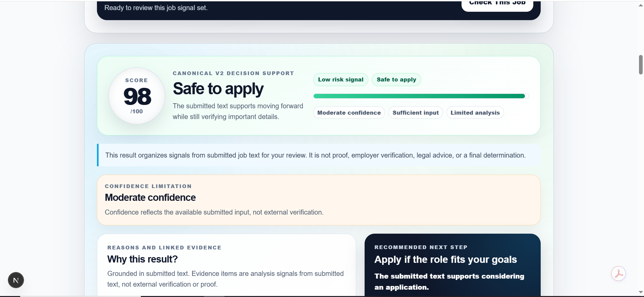Image resolution: width=644 pixels, height=297 pixels.
Task: Click the vertical scrollbar thumb
Action: coord(641,65)
